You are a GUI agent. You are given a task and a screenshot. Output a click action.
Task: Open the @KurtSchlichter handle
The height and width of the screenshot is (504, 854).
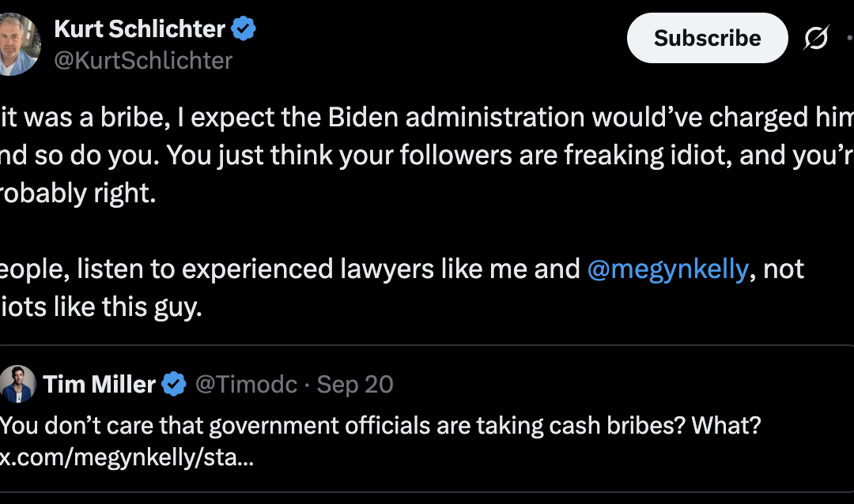(x=142, y=60)
